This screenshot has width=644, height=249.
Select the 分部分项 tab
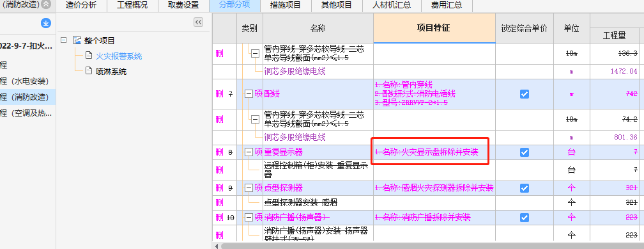[234, 5]
